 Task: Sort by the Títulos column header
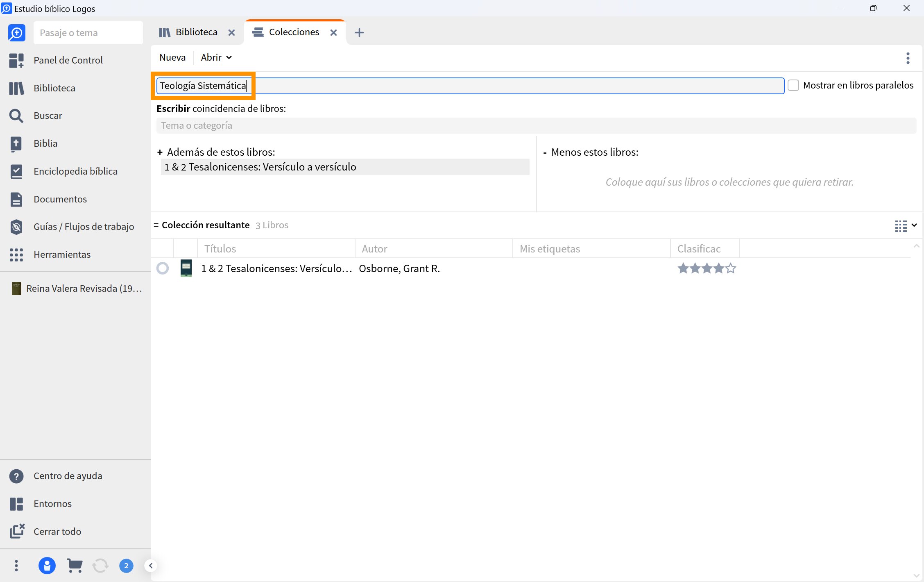(276, 248)
